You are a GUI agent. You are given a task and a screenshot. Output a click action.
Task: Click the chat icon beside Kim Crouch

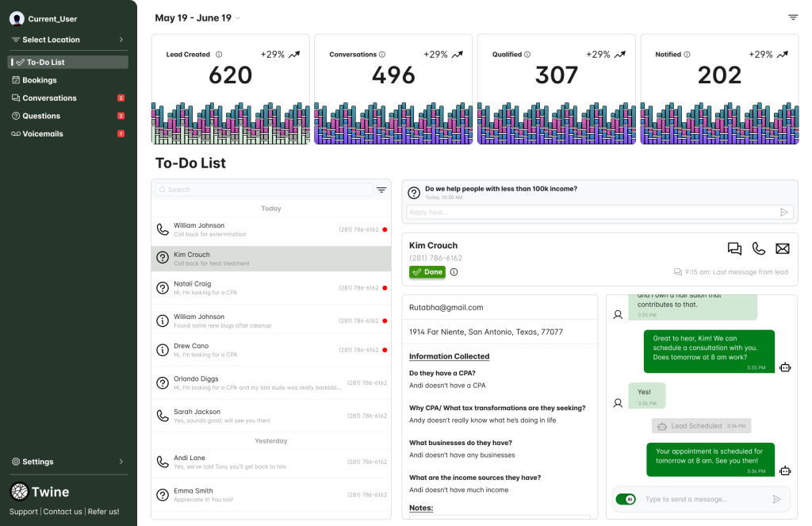tap(734, 249)
